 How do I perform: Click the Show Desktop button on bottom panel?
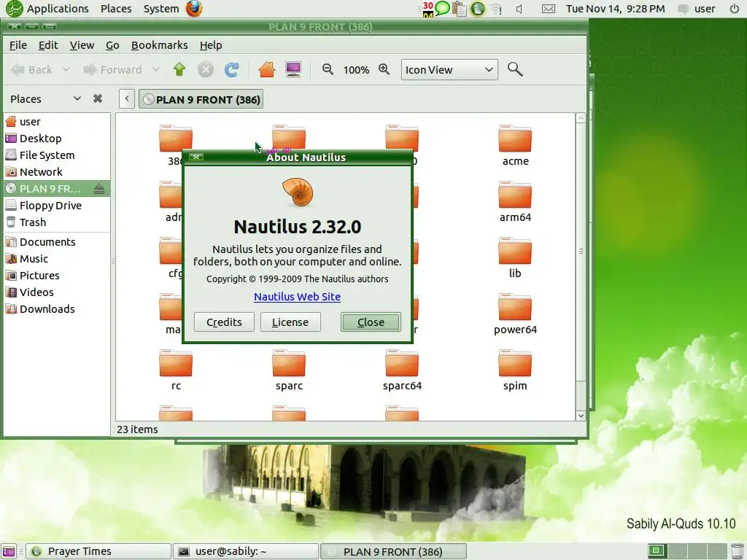9,551
